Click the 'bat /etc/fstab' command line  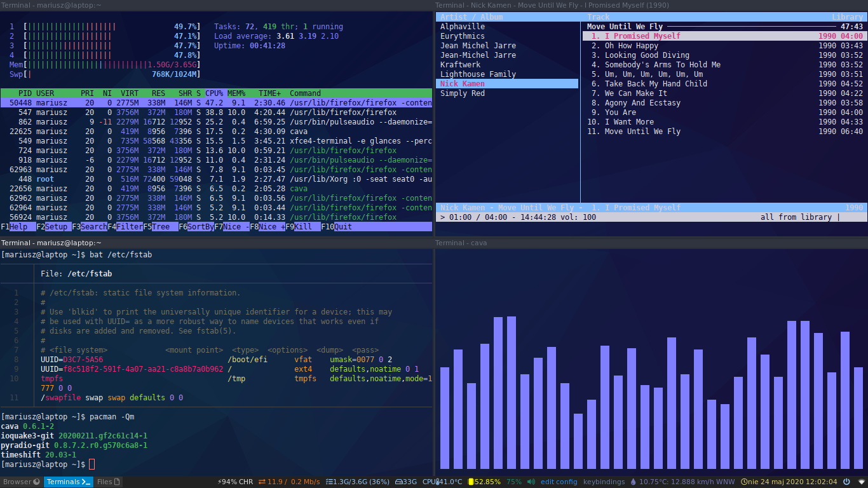tap(121, 255)
